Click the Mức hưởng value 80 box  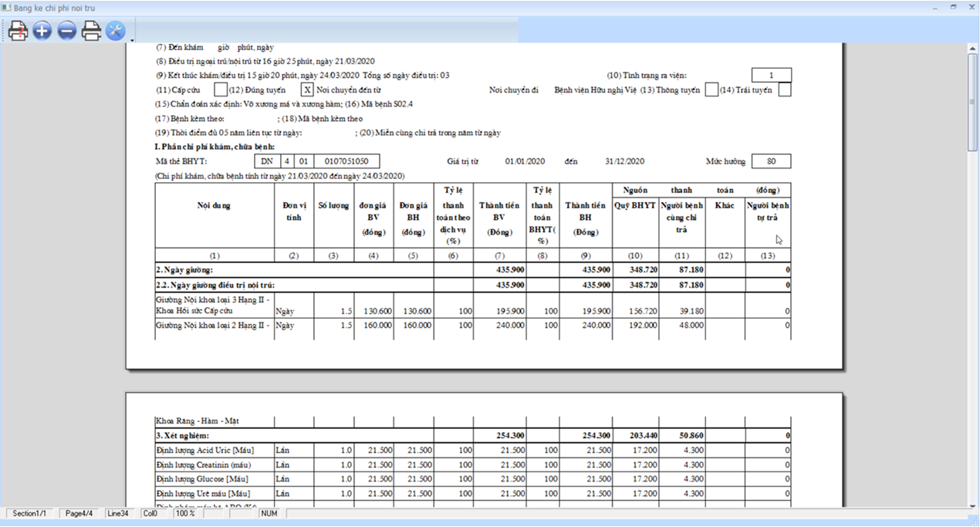click(771, 161)
